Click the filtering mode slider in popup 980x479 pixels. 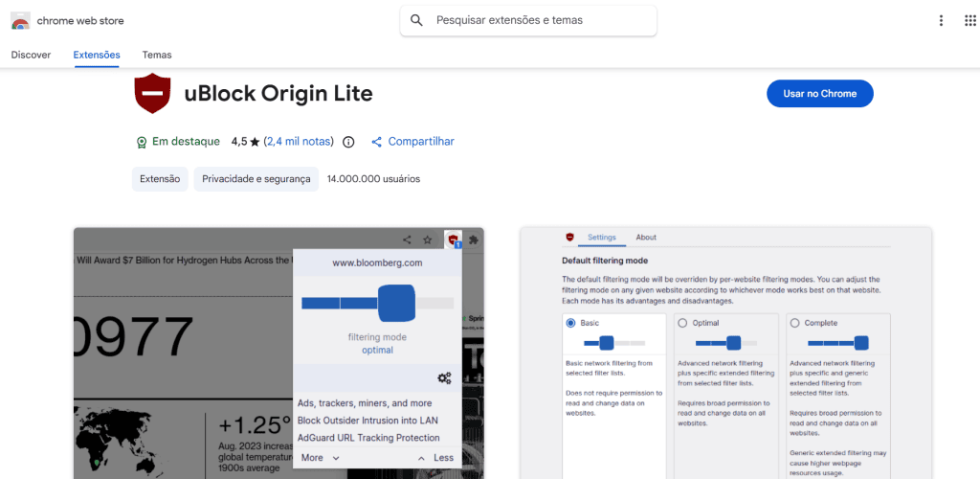(x=377, y=304)
